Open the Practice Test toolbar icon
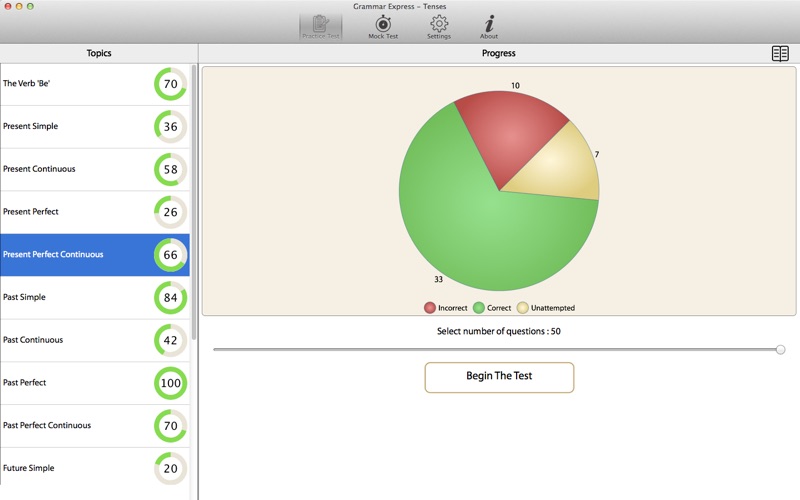Image resolution: width=800 pixels, height=500 pixels. tap(321, 25)
